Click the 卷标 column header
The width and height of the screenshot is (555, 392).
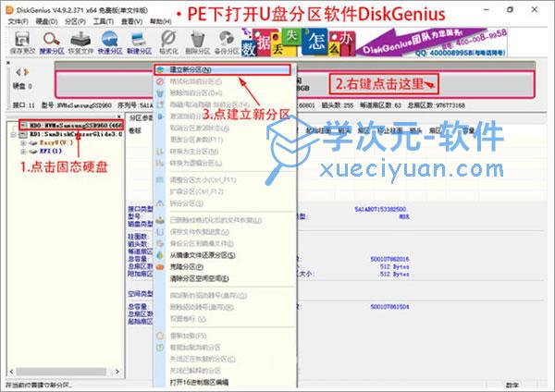click(x=135, y=130)
